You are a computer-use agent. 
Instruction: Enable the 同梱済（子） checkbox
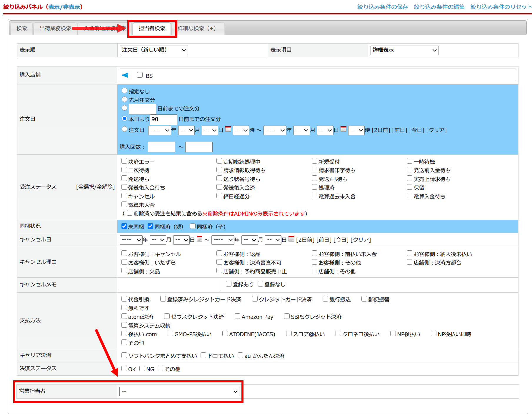pos(193,226)
